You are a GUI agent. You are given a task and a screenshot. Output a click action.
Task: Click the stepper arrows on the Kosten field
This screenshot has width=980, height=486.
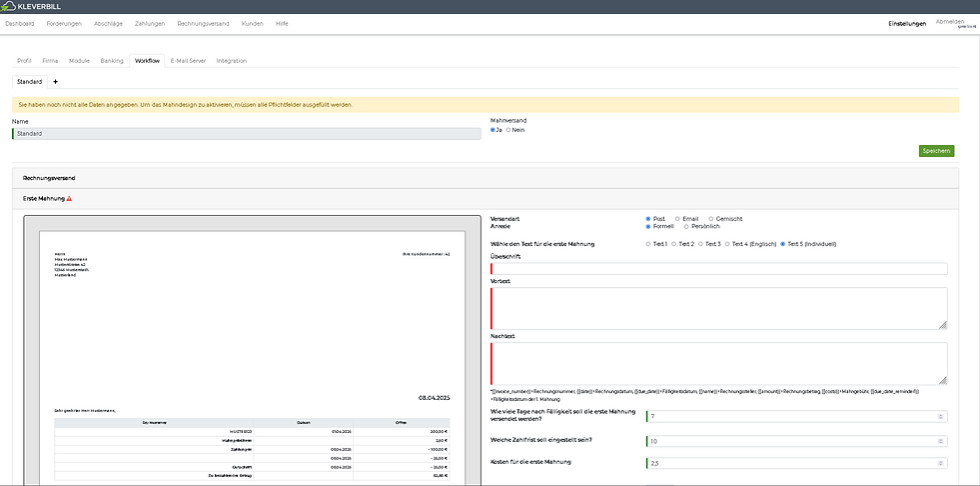(941, 463)
